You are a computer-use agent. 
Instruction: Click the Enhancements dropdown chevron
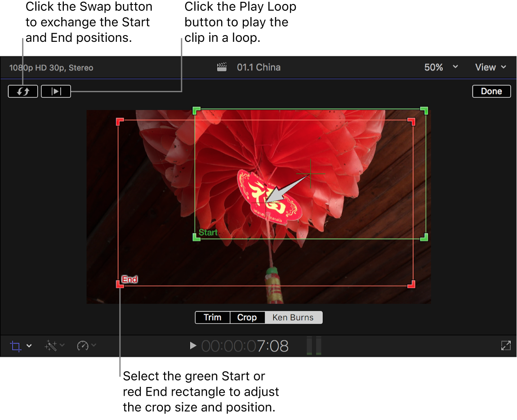61,346
